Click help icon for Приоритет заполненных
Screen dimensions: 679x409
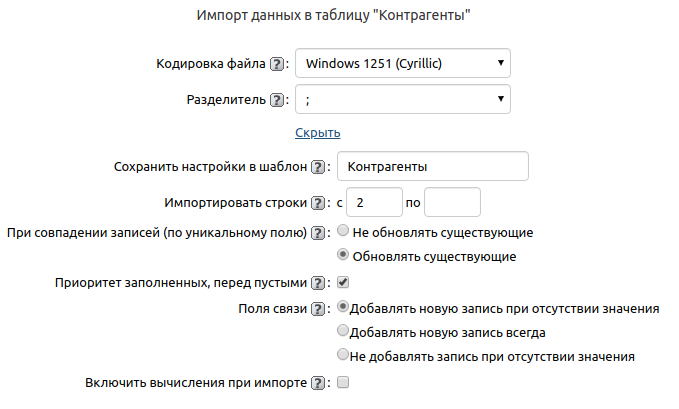pyautogui.click(x=319, y=283)
